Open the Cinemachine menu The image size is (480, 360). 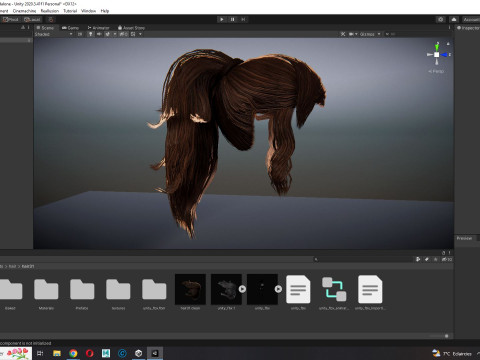(24, 11)
